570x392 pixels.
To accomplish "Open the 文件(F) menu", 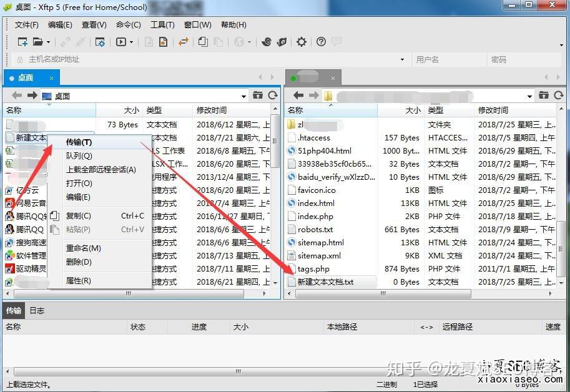I will tap(27, 25).
